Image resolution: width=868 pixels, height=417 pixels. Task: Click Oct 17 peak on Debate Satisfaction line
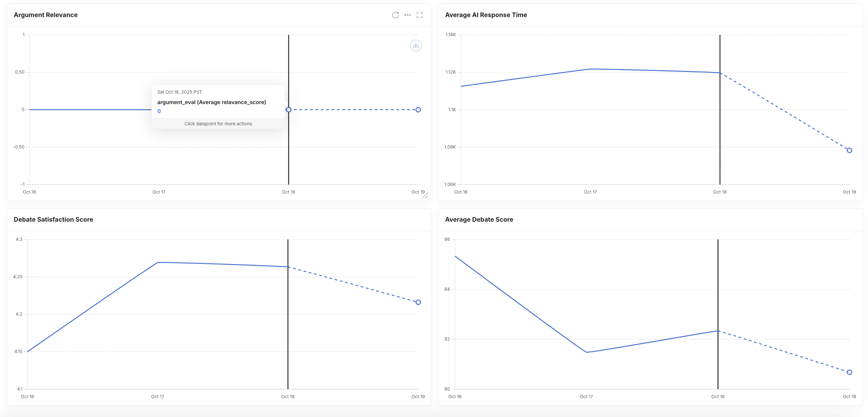pos(158,262)
